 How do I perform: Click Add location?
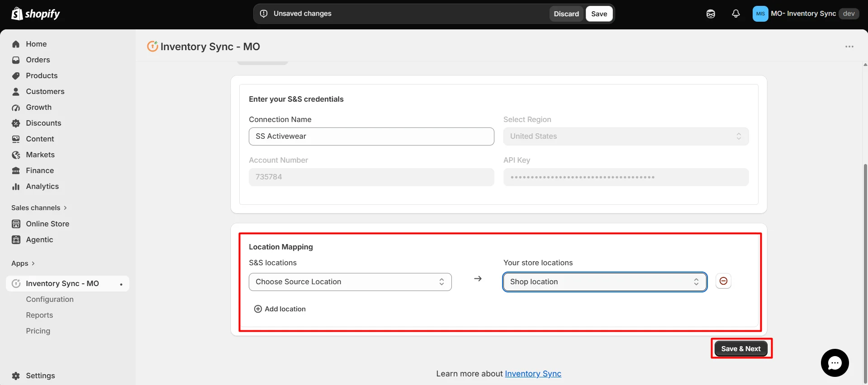pos(280,309)
